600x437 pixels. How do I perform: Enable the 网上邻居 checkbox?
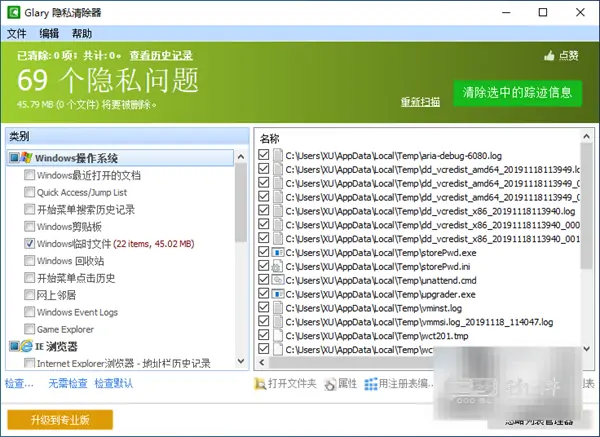pos(29,295)
